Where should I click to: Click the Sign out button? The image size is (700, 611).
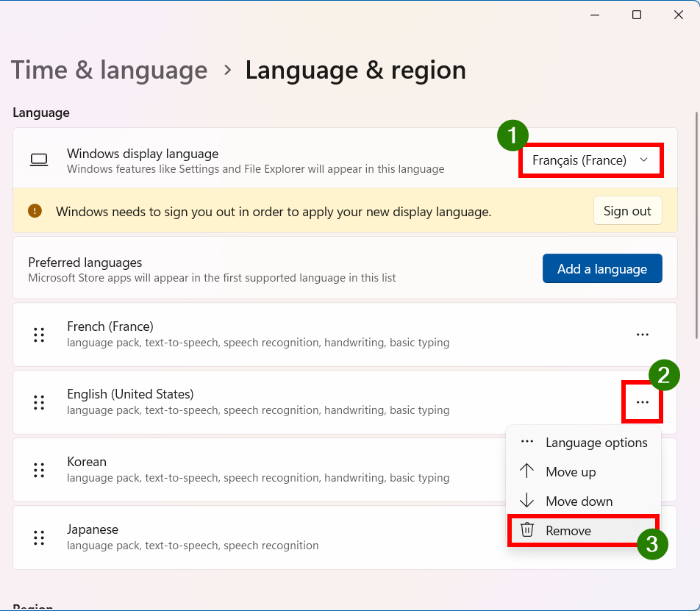[x=627, y=211]
